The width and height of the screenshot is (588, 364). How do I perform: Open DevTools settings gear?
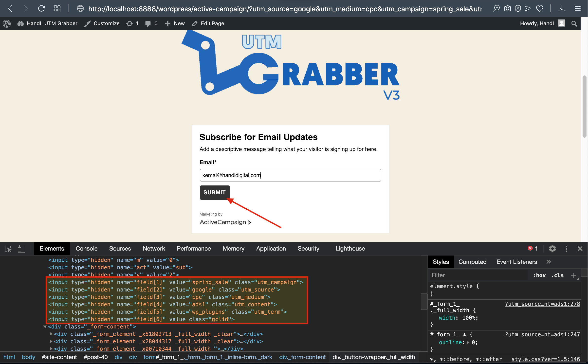(x=552, y=249)
